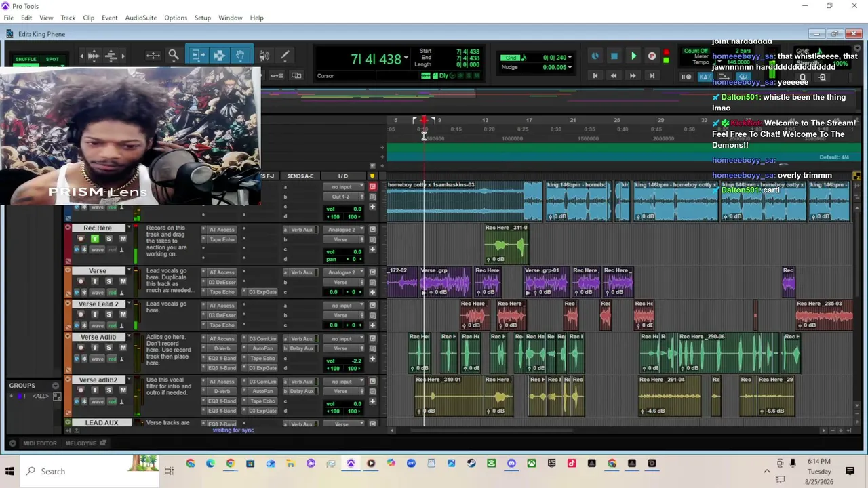Open Delay Aux send on Verse Adlib
This screenshot has width=868, height=488.
[302, 348]
